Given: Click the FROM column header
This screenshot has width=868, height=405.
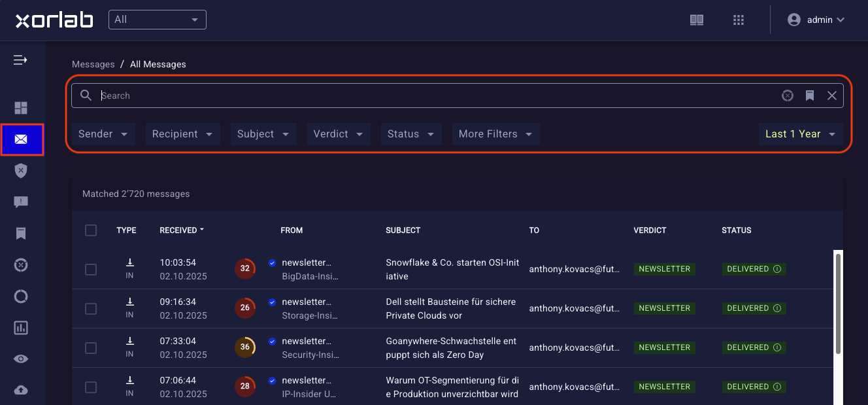Looking at the screenshot, I should (292, 230).
